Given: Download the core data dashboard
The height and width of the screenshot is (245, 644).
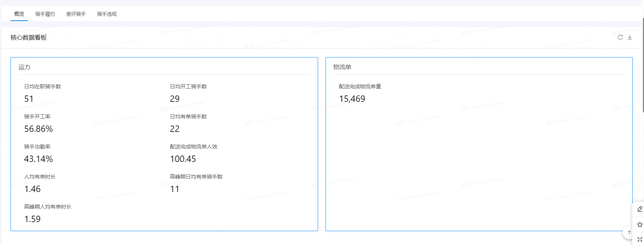Looking at the screenshot, I should pos(630,37).
